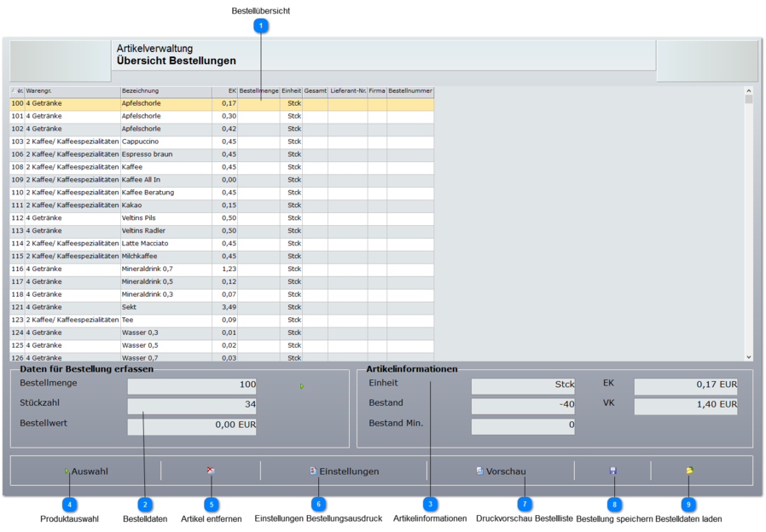Viewport: 766px width, 532px height.
Task: Select row 102 Apfelschorle with EK 0,42
Action: [221, 129]
